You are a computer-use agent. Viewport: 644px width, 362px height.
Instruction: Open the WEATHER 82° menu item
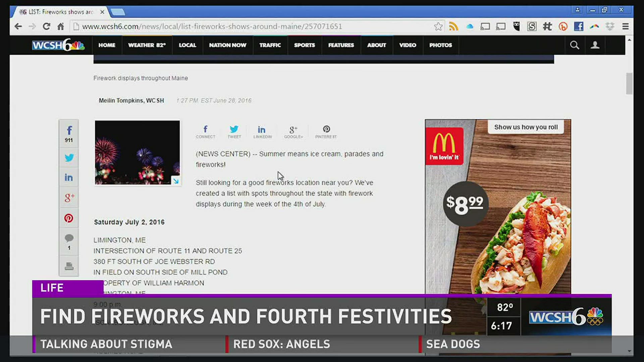[x=147, y=45]
